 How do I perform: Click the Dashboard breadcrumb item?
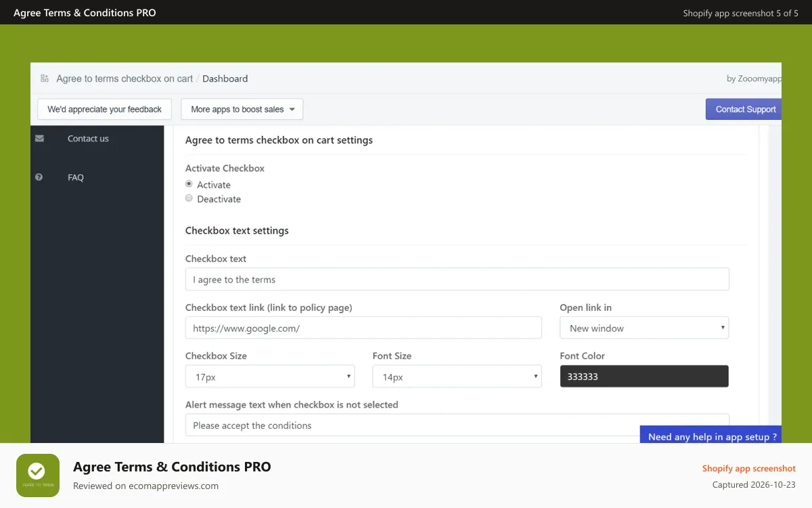[x=225, y=79]
